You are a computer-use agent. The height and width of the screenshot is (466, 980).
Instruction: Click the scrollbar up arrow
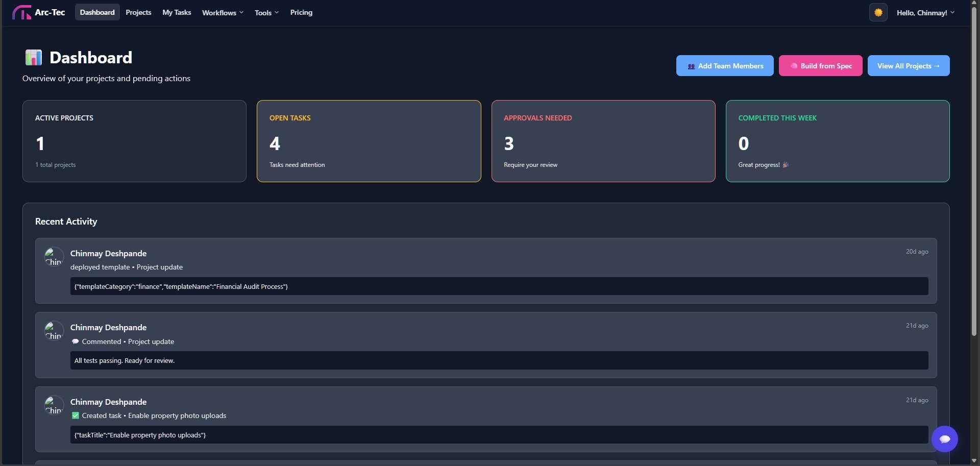pos(974,3)
